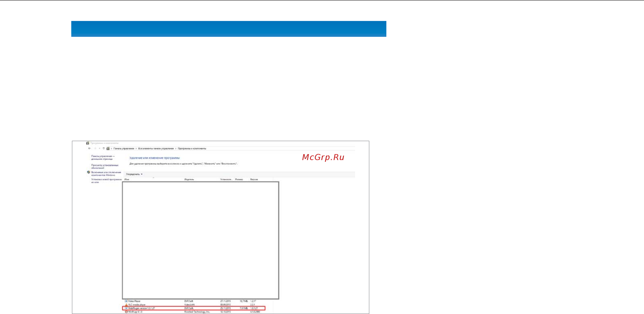Select Программы и компоненты breadcrumb
Image resolution: width=644 pixels, height=314 pixels.
192,149
